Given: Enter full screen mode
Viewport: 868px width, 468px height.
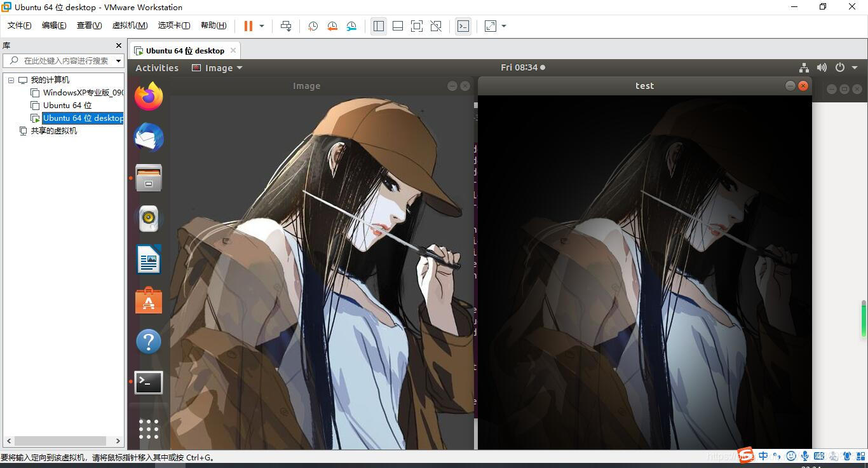Looking at the screenshot, I should click(417, 26).
